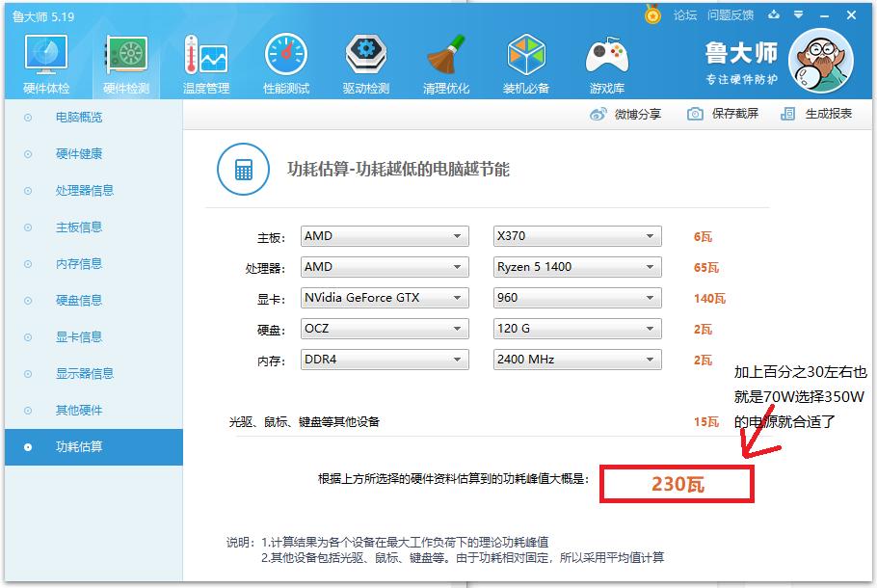Change graphics card model from 960 dropdown
This screenshot has width=877, height=588.
click(x=576, y=298)
